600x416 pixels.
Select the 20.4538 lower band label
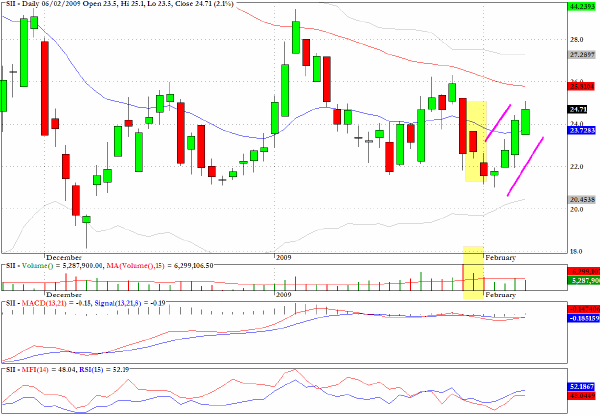click(x=582, y=199)
